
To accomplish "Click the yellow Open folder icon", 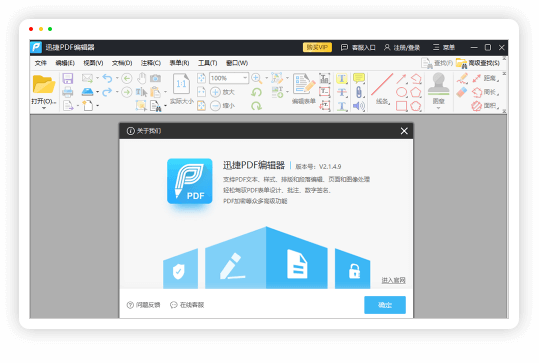I will pos(44,84).
